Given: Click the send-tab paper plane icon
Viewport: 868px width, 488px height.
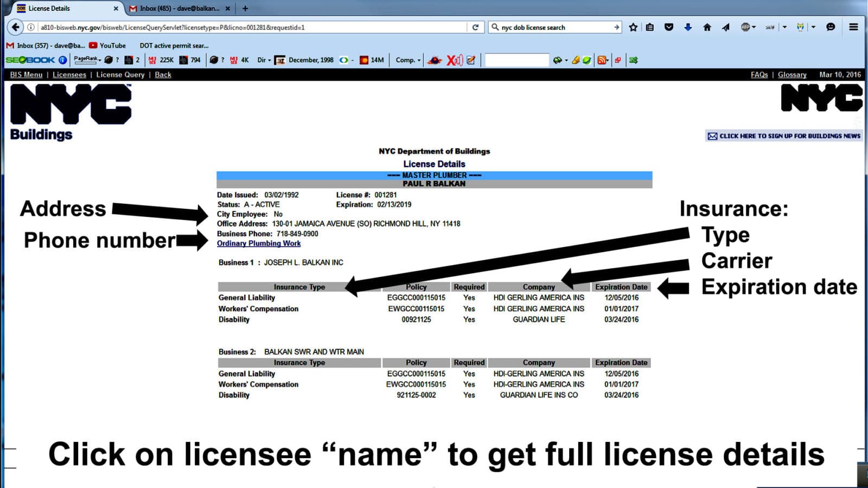Looking at the screenshot, I should 725,27.
